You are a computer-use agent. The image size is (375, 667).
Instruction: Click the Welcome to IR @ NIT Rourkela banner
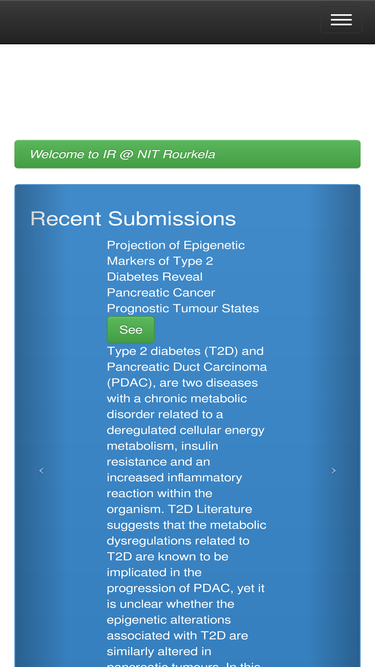[188, 154]
